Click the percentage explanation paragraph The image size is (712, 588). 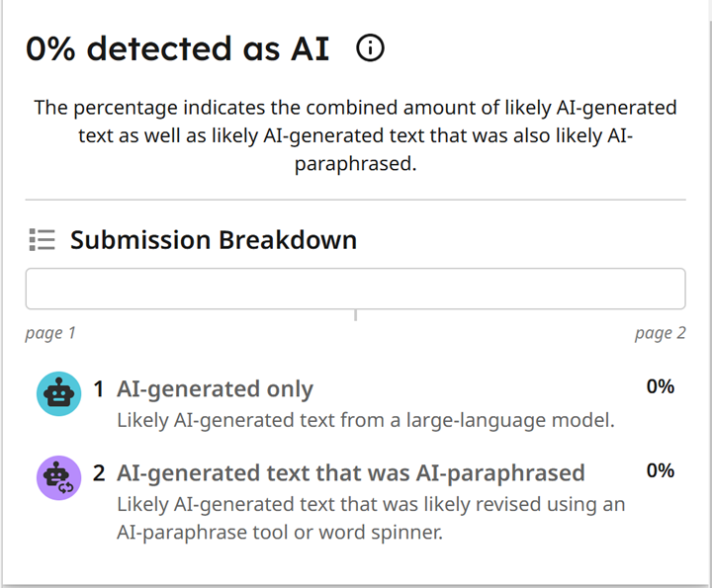pos(356,135)
